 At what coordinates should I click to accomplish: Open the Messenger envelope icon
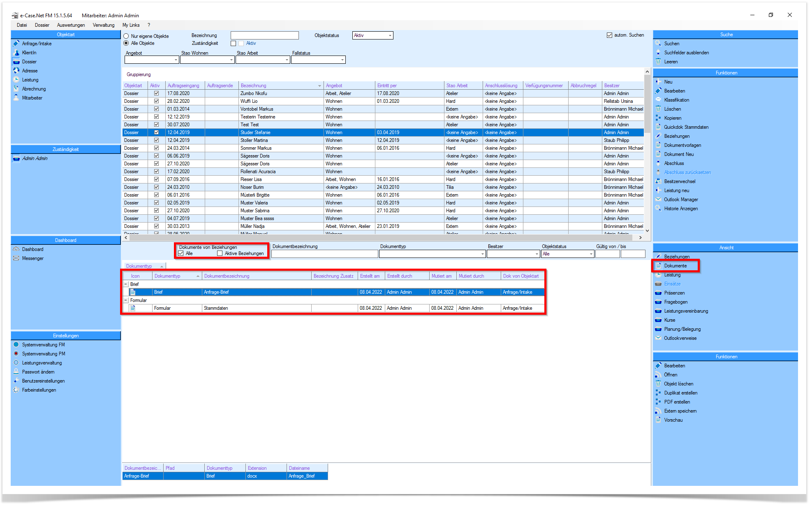pyautogui.click(x=16, y=258)
